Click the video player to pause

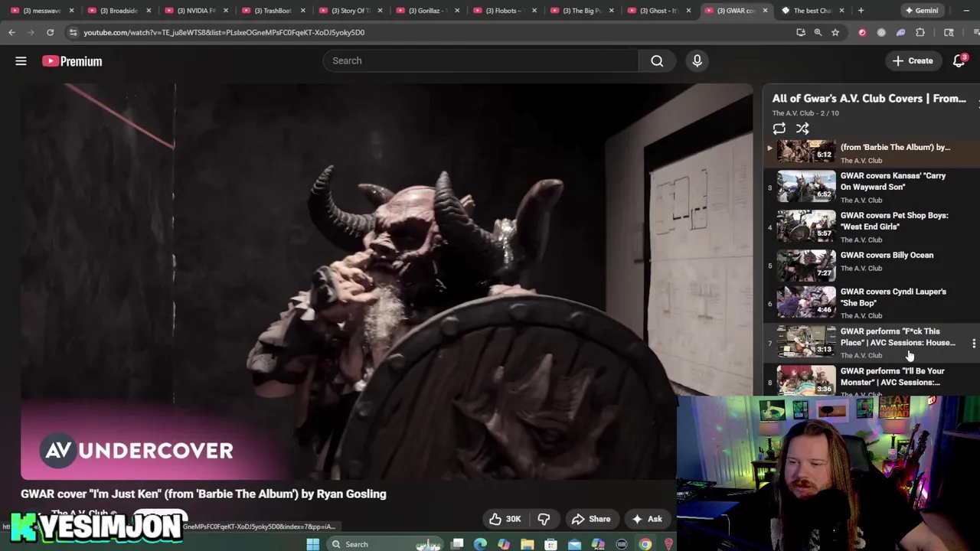tap(387, 281)
